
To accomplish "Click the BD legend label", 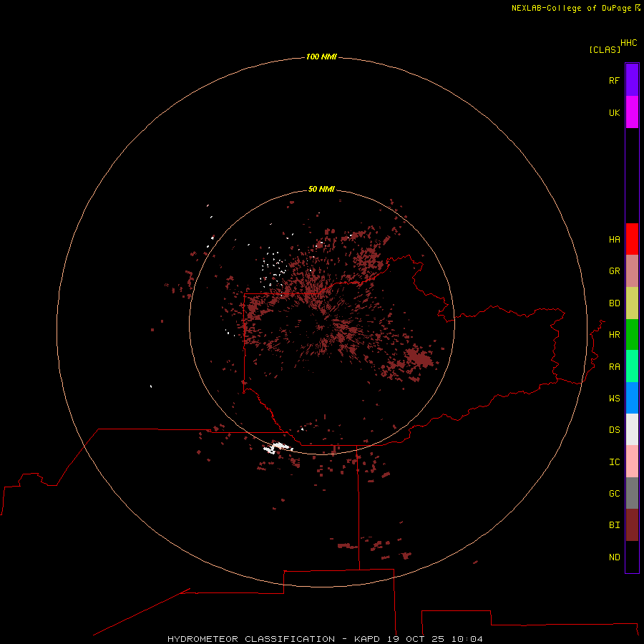I will pos(614,303).
